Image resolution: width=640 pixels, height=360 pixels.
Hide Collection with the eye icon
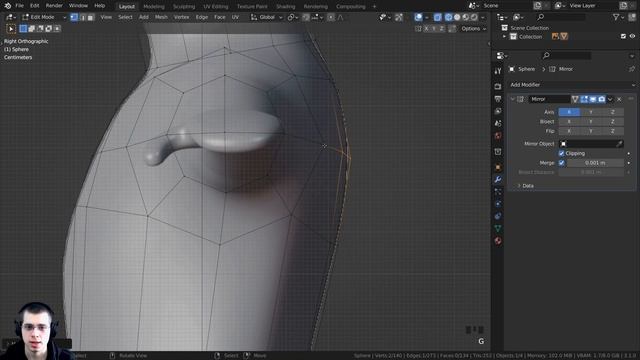coord(632,36)
